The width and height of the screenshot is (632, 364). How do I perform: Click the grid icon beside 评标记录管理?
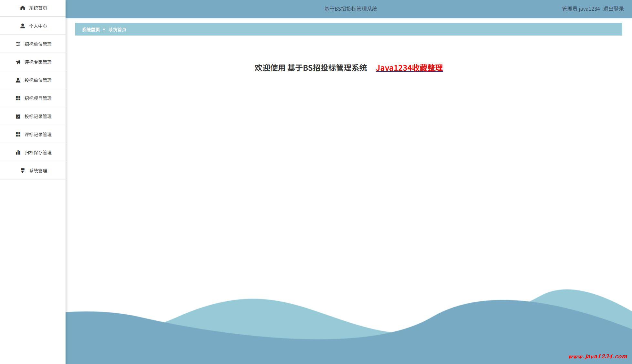click(18, 135)
